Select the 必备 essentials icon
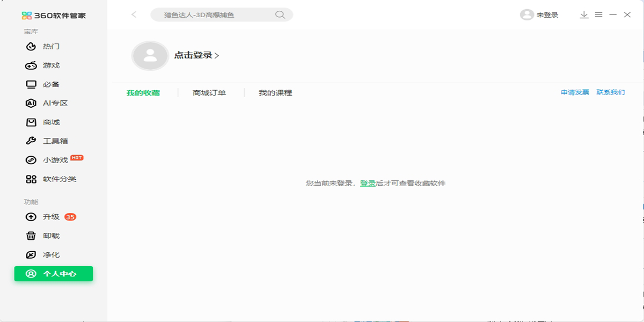Image resolution: width=644 pixels, height=322 pixels. 32,84
